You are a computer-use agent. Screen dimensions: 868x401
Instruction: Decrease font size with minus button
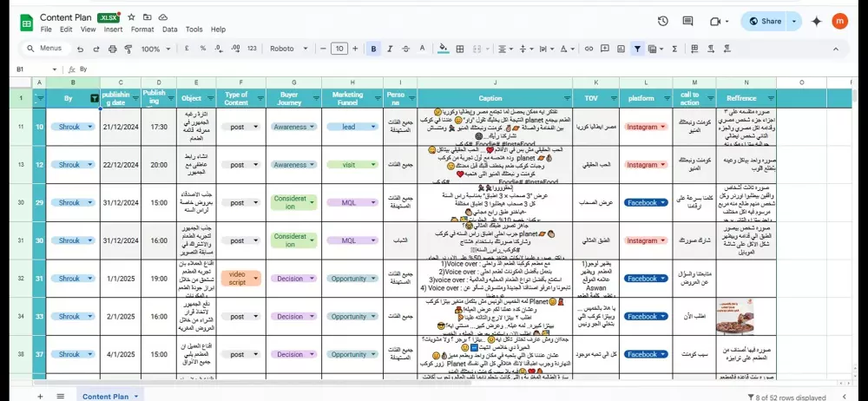323,49
